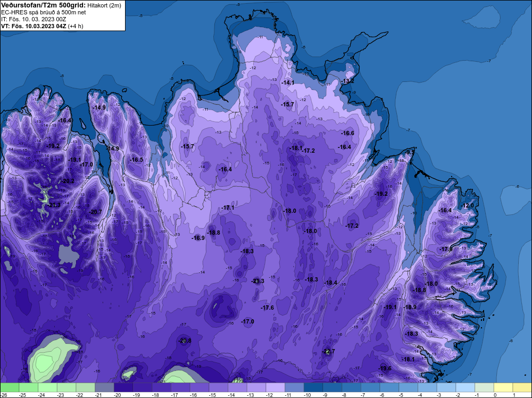Select the 'IT: Fös. 10. 03. 2023 00Z' line
The image size is (532, 398).
34,19
